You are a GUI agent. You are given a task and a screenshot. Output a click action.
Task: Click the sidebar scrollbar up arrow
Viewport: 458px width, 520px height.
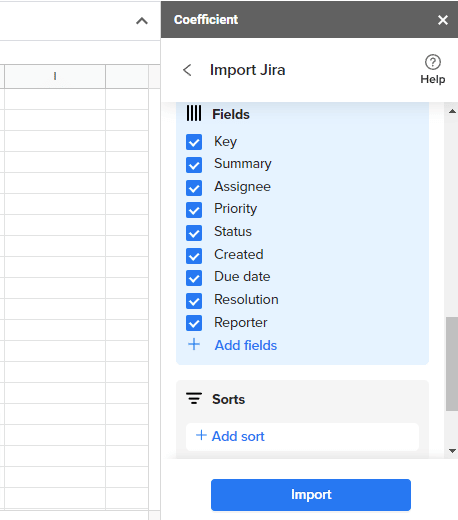coord(452,111)
